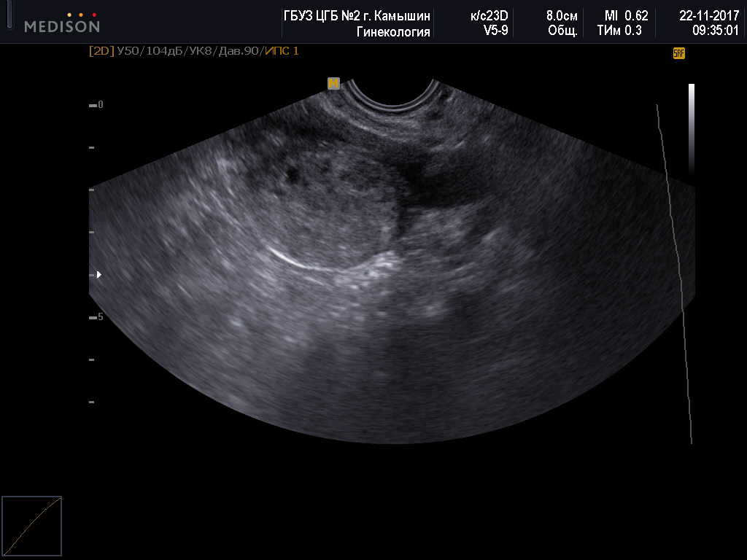This screenshot has height=560, width=747.
Task: Click the orange M probe orientation marker
Action: coord(333,83)
